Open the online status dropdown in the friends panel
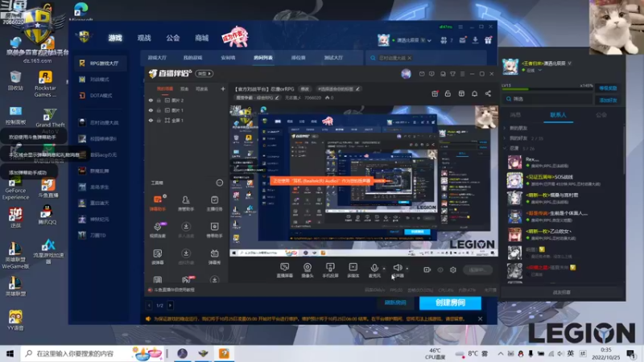The width and height of the screenshot is (644, 362). coord(539,71)
